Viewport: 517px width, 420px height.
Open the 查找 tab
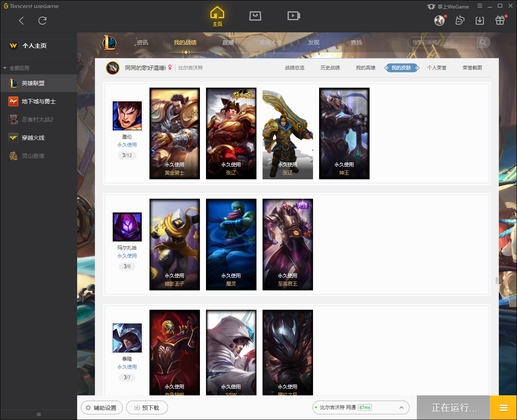(356, 42)
